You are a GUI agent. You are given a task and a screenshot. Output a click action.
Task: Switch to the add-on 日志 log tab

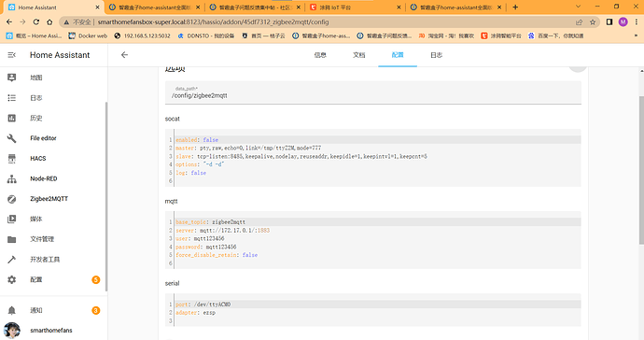click(x=436, y=55)
